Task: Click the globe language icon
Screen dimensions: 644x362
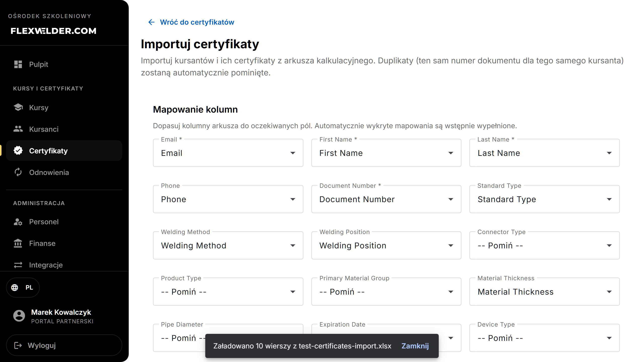Action: click(15, 287)
